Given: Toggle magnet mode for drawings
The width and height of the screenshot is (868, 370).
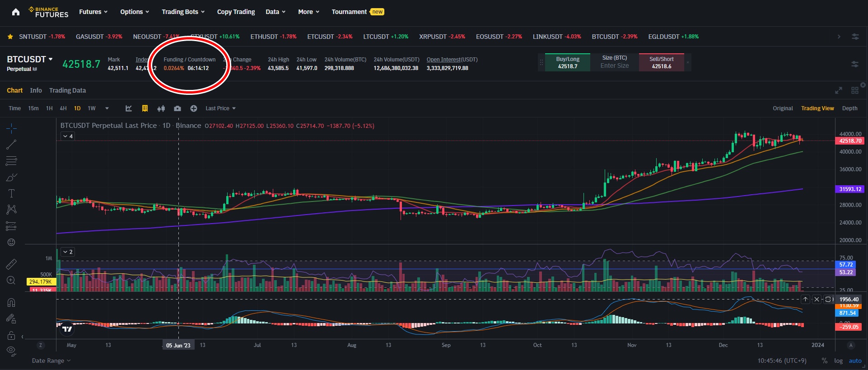Looking at the screenshot, I should pyautogui.click(x=11, y=302).
